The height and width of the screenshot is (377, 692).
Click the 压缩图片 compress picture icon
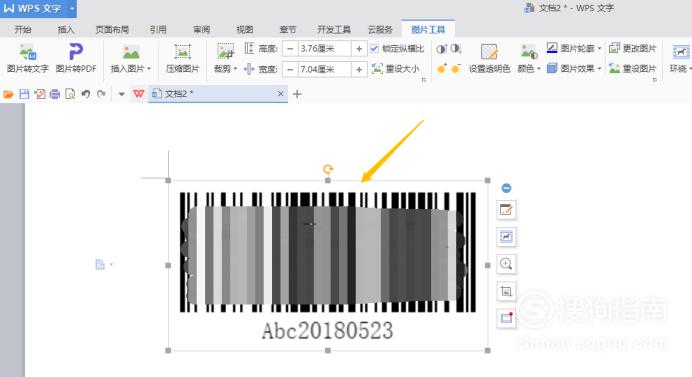click(182, 52)
